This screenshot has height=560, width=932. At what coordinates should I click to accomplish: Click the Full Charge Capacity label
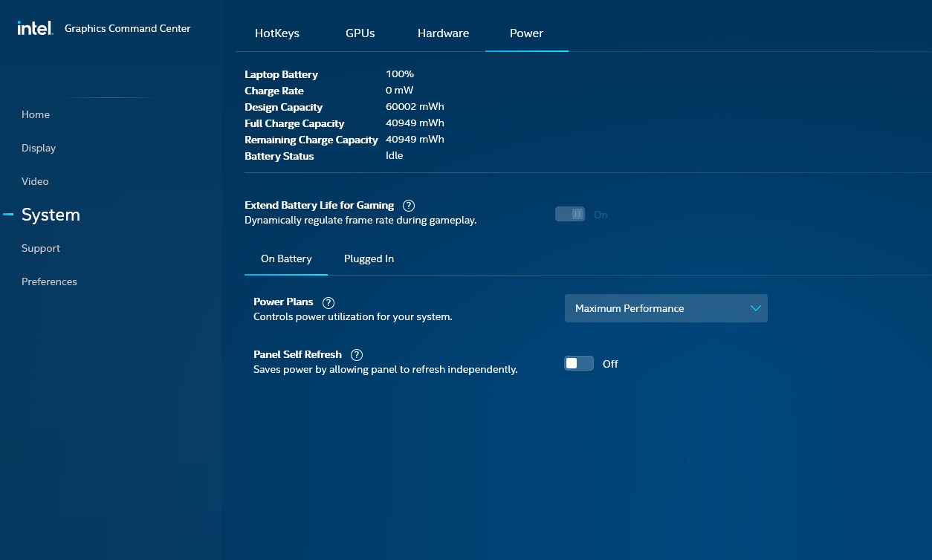click(x=294, y=123)
